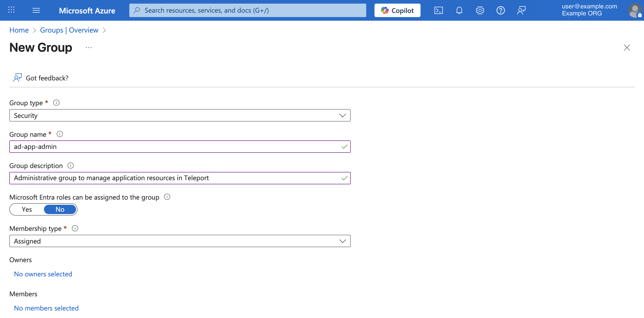Open Groups Overview breadcrumb link

click(x=69, y=30)
